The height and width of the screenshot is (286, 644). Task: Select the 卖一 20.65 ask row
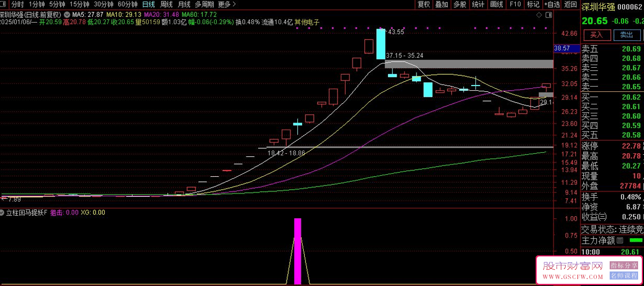coord(612,87)
